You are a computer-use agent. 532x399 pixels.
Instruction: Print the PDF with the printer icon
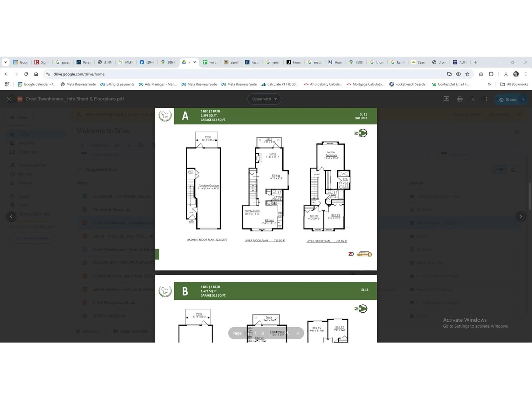460,99
